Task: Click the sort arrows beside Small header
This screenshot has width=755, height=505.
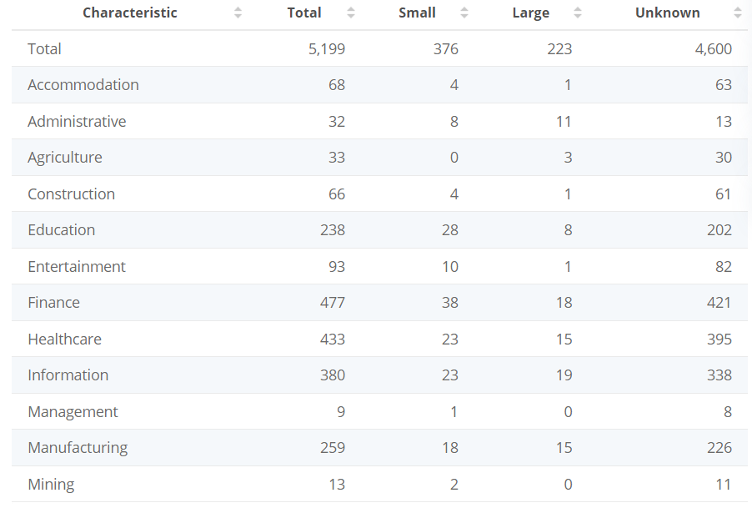Action: point(464,13)
